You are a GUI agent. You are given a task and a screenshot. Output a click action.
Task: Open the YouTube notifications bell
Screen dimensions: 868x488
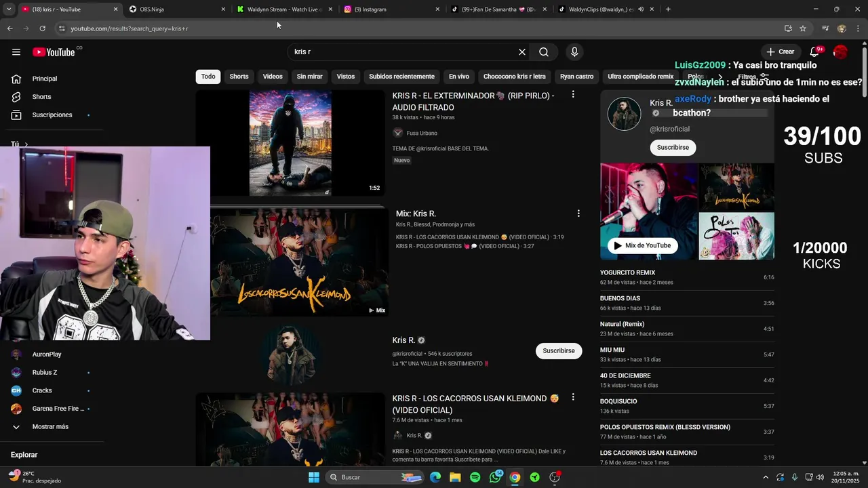pos(816,52)
